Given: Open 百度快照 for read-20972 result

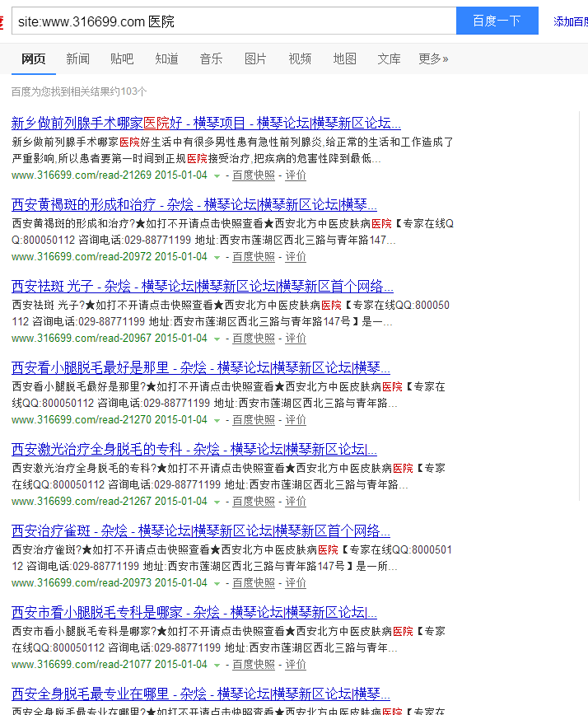Looking at the screenshot, I should tap(254, 257).
